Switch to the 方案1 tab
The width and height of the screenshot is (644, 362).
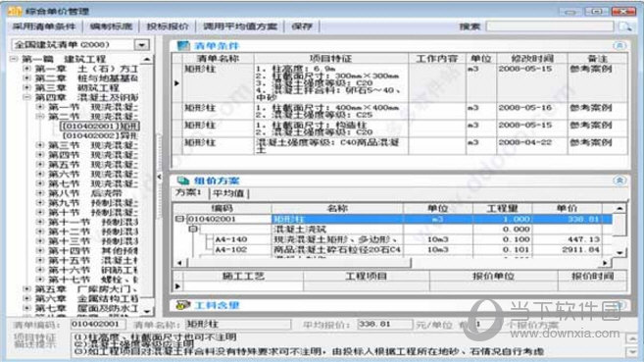pyautogui.click(x=189, y=193)
